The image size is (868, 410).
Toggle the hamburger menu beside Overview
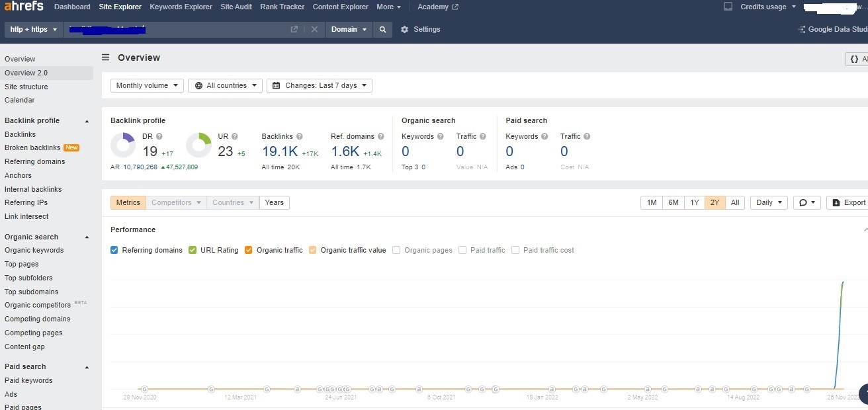click(105, 58)
